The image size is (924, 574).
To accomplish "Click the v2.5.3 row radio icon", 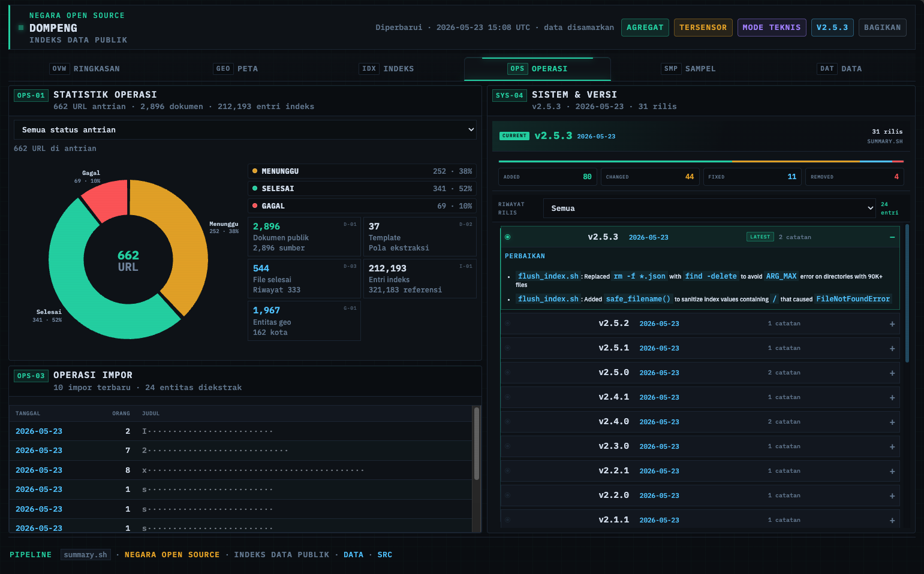I will click(507, 237).
